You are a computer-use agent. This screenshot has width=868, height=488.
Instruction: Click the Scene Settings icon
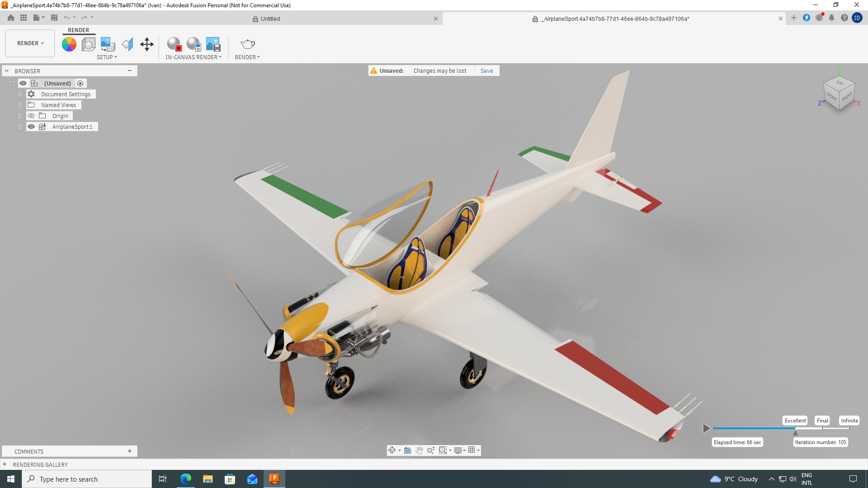pyautogui.click(x=88, y=44)
